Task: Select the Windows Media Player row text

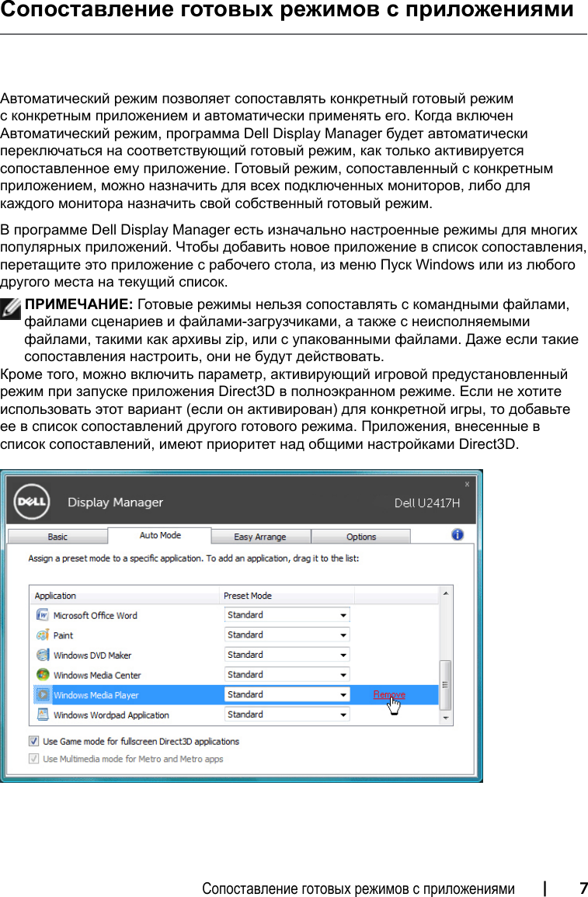Action: coord(96,696)
